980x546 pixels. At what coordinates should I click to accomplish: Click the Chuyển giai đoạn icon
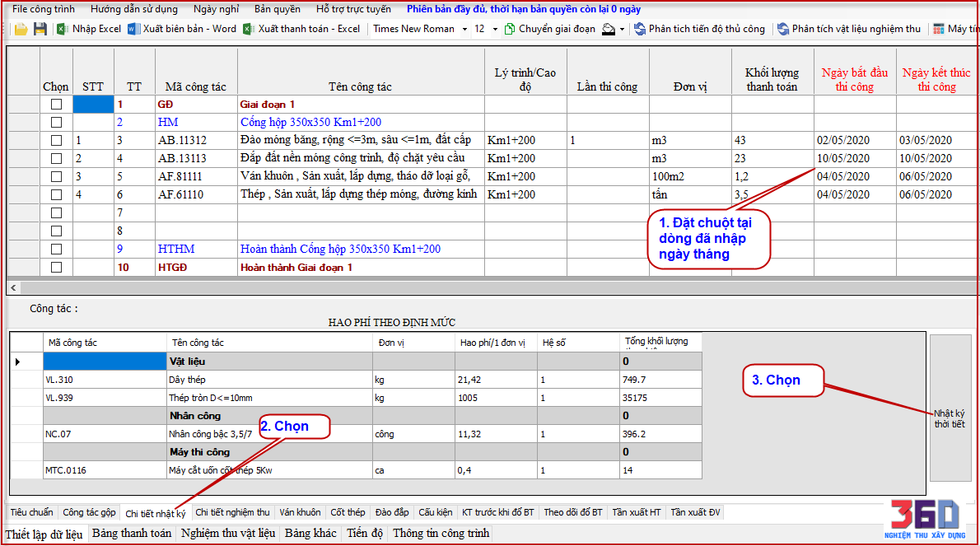(x=510, y=29)
